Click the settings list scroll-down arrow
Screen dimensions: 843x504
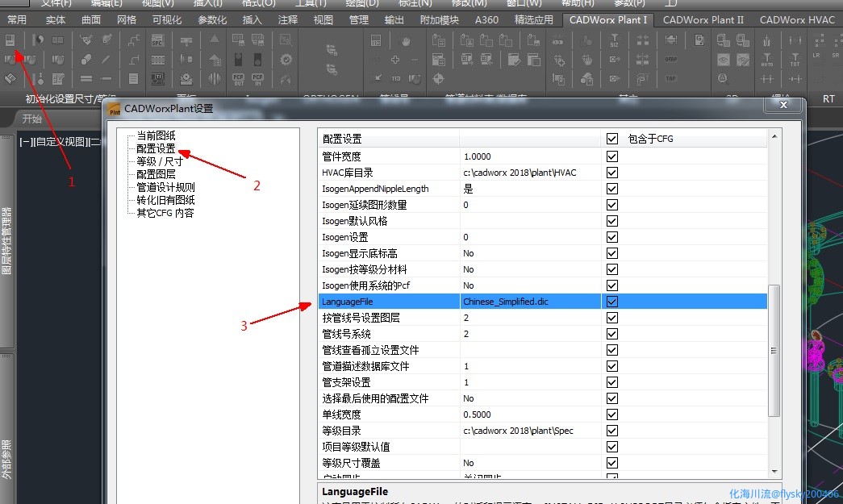[x=774, y=471]
